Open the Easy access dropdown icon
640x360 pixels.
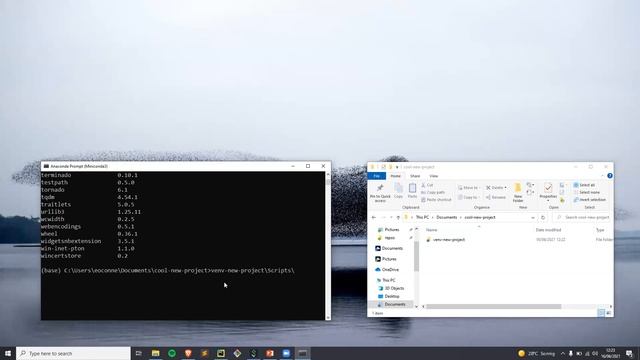coord(530,192)
